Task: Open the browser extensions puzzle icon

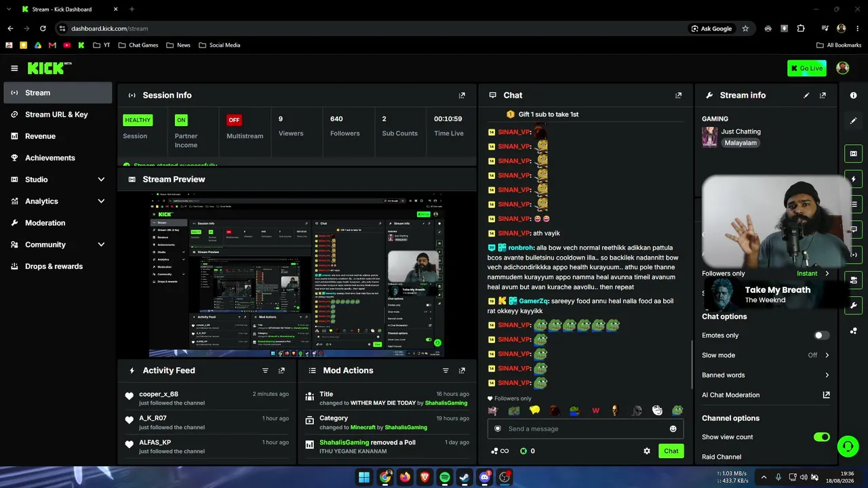Action: tap(801, 28)
